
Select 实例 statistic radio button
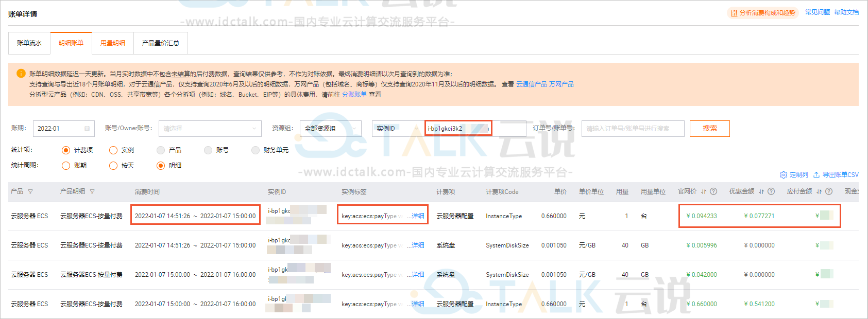[x=113, y=150]
